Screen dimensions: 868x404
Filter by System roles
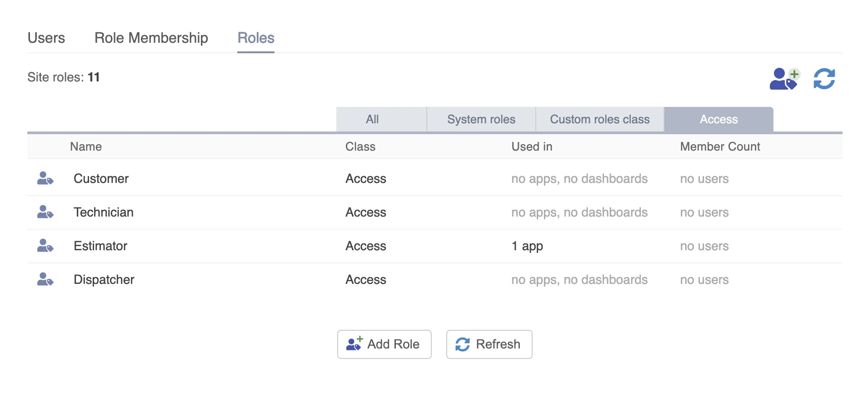481,119
